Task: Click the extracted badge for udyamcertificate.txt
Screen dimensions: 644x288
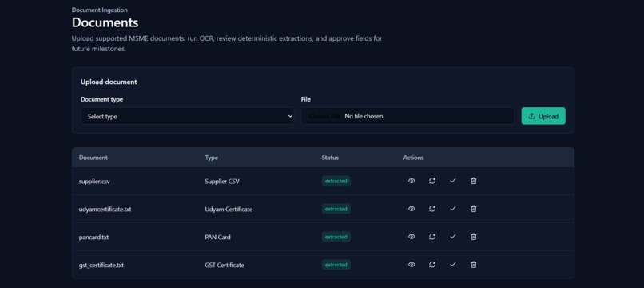Action: (x=336, y=209)
